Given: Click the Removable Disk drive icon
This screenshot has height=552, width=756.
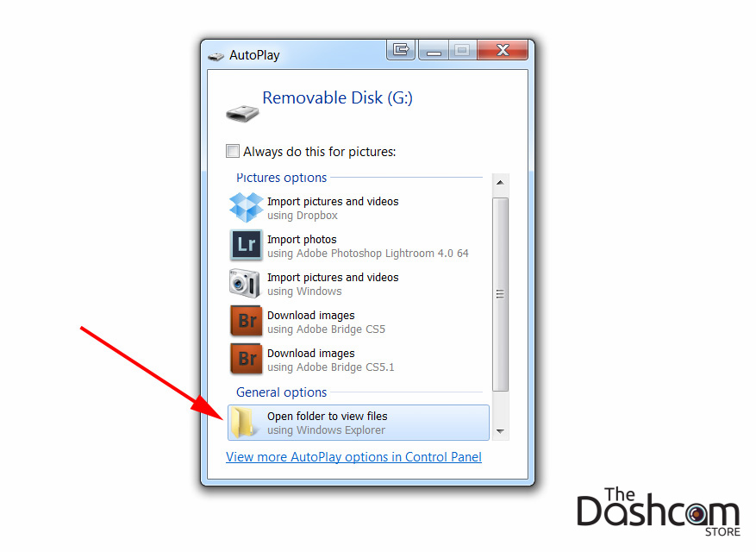Looking at the screenshot, I should [x=242, y=113].
